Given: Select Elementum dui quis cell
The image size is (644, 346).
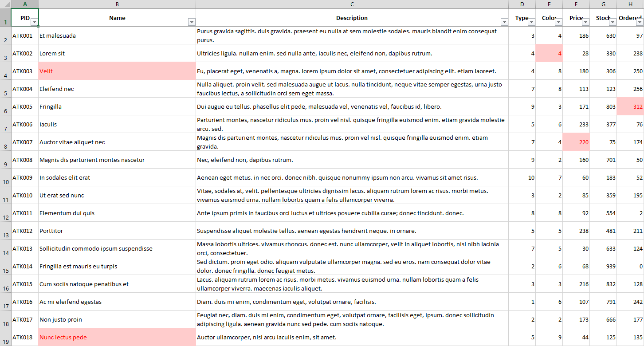Looking at the screenshot, I should coord(117,213).
